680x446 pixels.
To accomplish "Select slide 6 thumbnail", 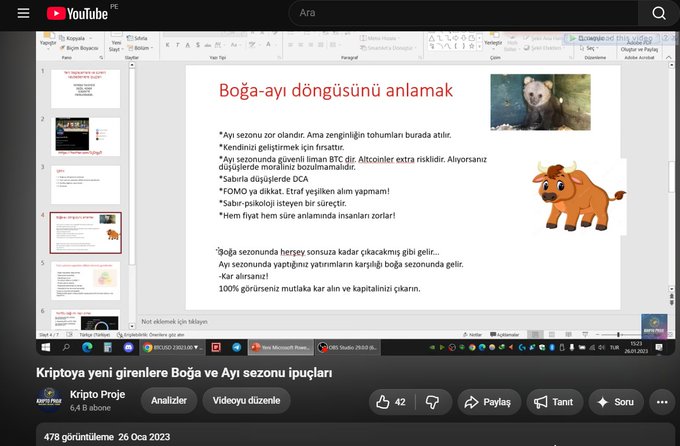I will (x=85, y=319).
